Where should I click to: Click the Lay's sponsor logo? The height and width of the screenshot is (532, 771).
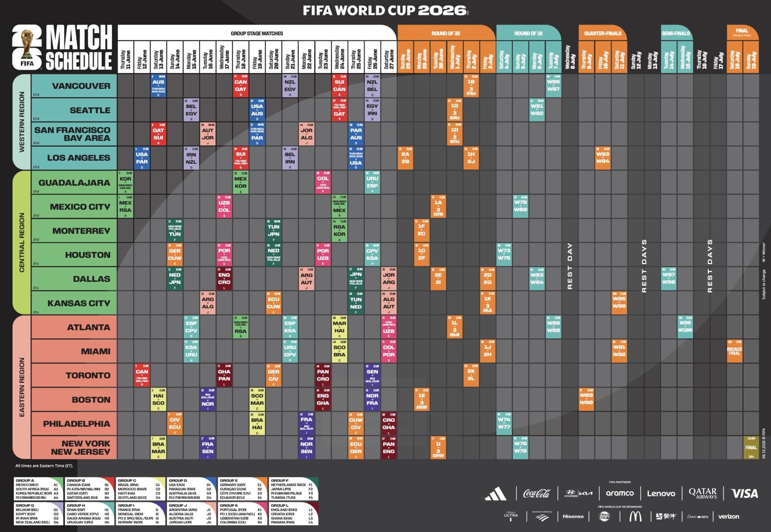604,516
